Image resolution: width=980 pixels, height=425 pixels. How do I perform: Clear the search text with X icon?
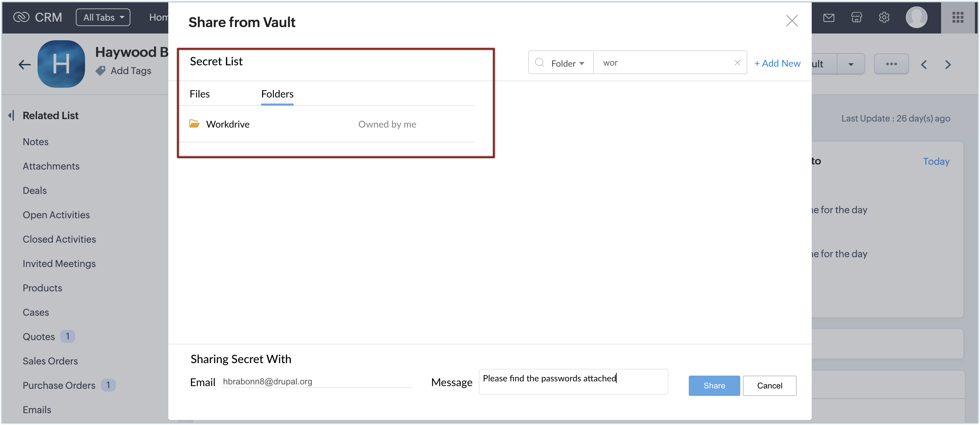pyautogui.click(x=737, y=63)
